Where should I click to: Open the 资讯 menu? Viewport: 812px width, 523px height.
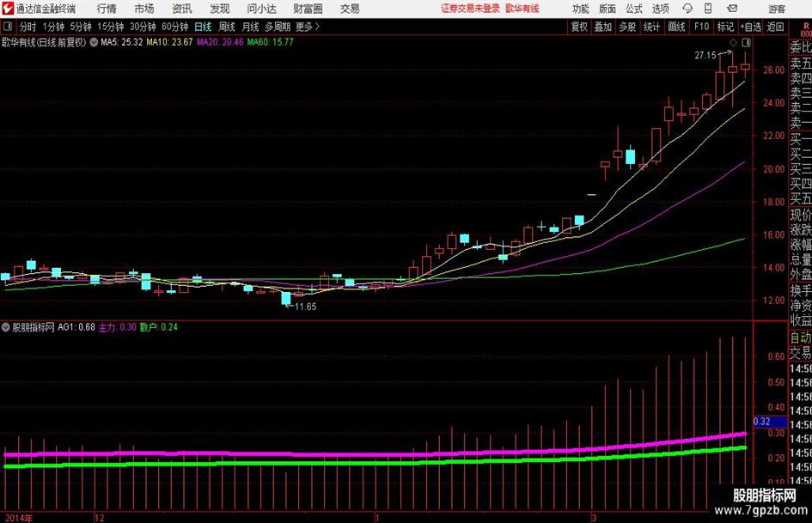point(182,9)
